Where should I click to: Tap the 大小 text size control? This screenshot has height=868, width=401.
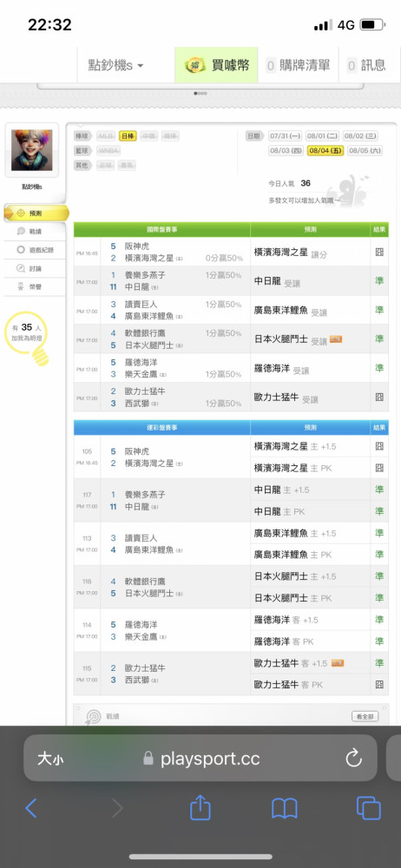(x=50, y=759)
